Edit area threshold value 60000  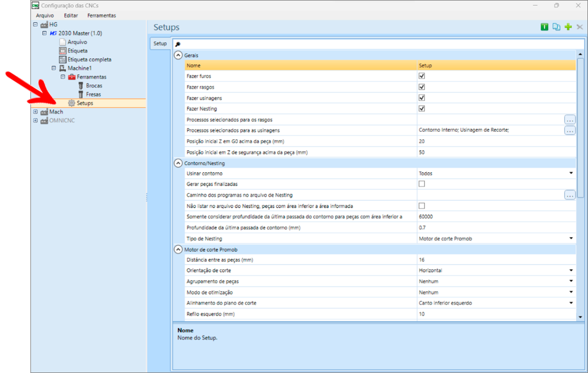tap(496, 216)
